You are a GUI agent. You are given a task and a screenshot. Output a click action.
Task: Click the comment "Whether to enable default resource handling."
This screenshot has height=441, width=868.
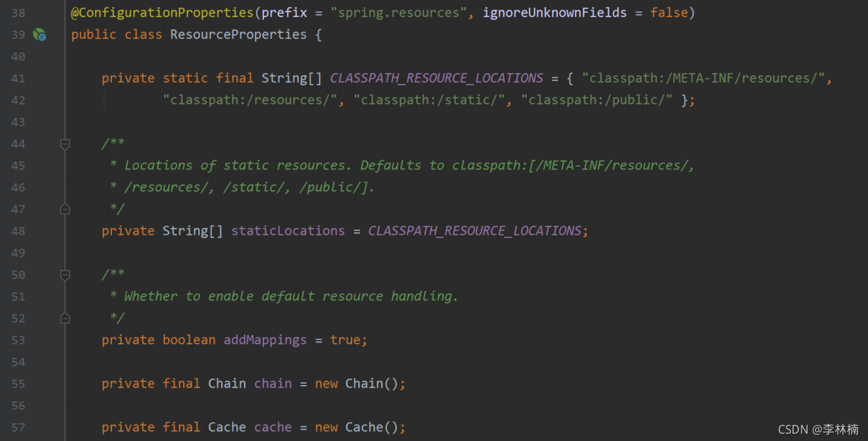(291, 296)
